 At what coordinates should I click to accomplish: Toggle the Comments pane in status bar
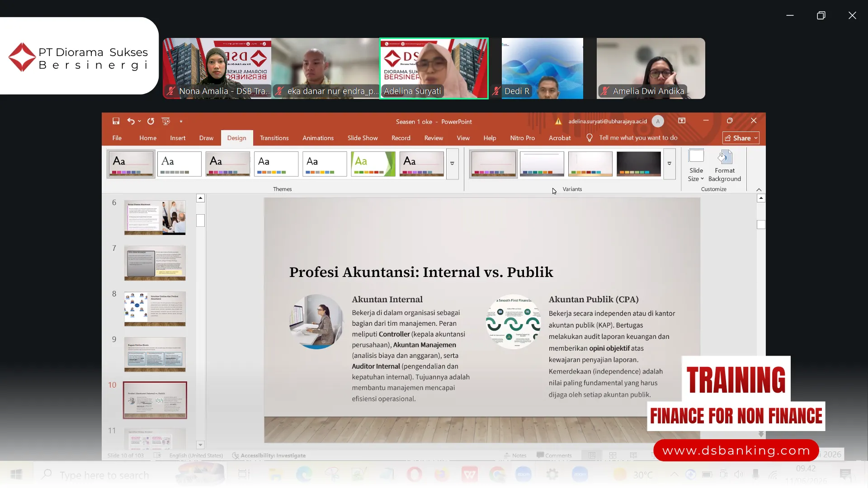tap(554, 455)
